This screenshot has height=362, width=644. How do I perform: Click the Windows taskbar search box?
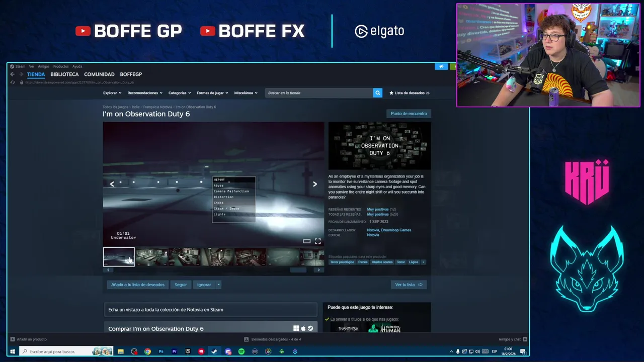pos(66,351)
